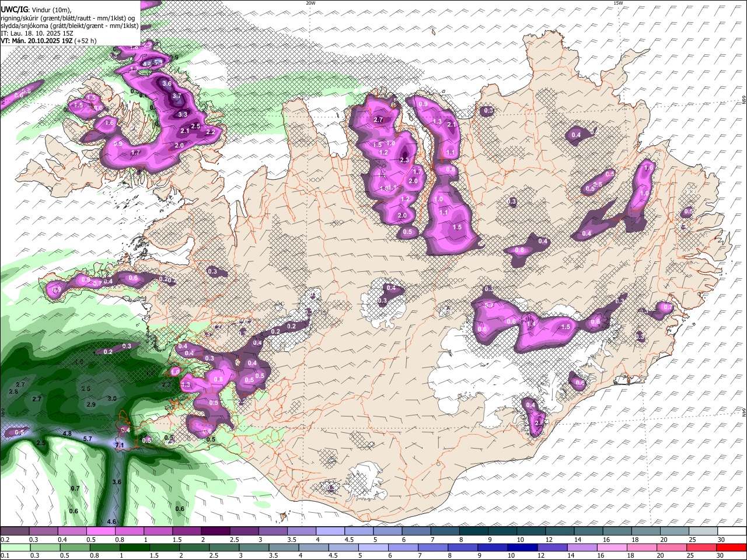Viewport: 747px width, 560px height.
Task: Click the 66N latitude label on right edge
Action: [x=743, y=100]
